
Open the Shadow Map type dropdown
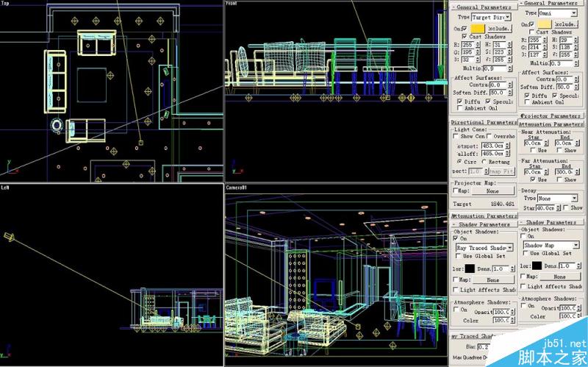551,245
